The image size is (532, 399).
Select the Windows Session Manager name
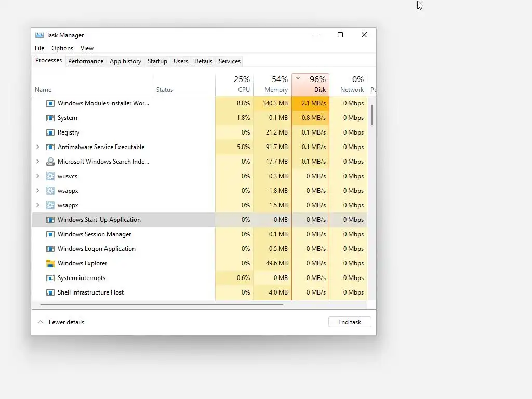tap(95, 234)
